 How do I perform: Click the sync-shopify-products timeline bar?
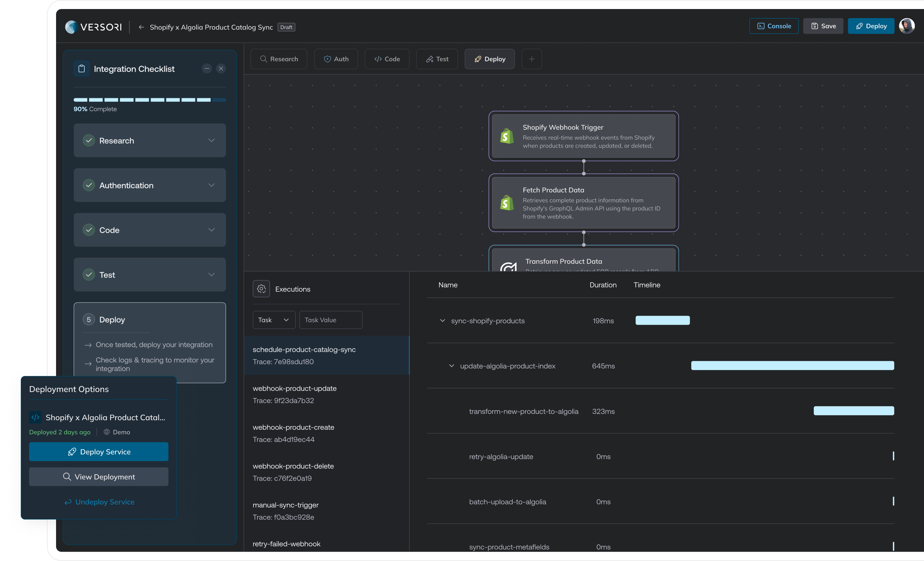[x=663, y=320]
